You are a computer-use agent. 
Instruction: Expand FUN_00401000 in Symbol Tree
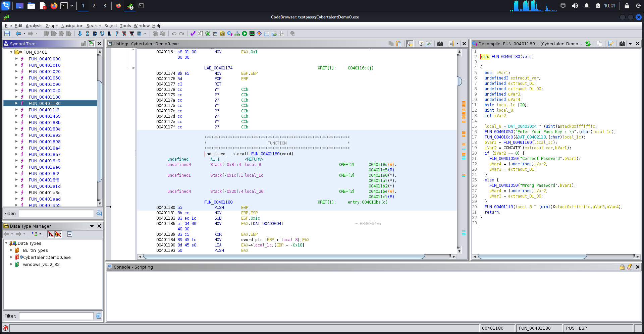point(16,59)
